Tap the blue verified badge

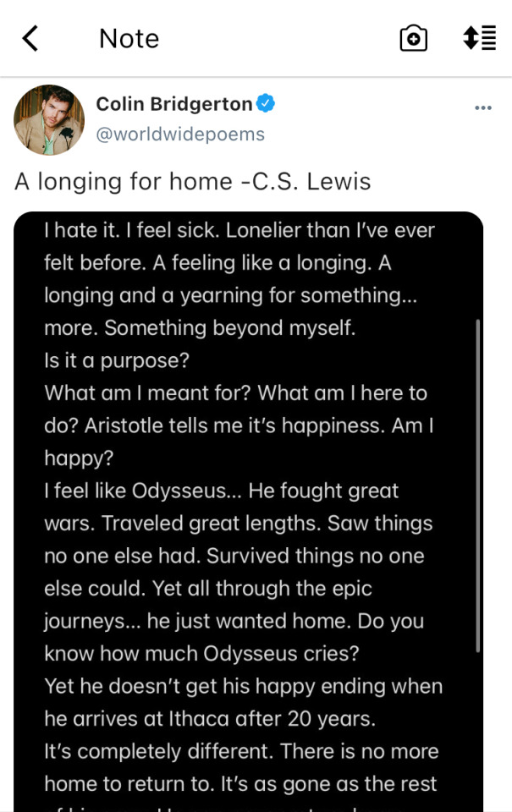(266, 103)
